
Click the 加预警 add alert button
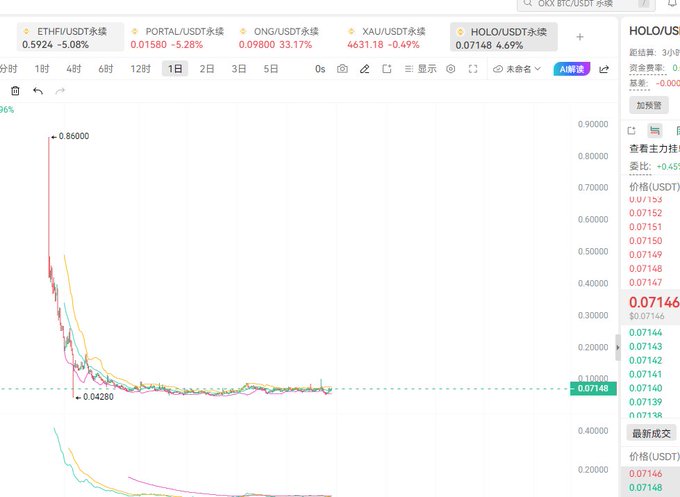click(649, 105)
